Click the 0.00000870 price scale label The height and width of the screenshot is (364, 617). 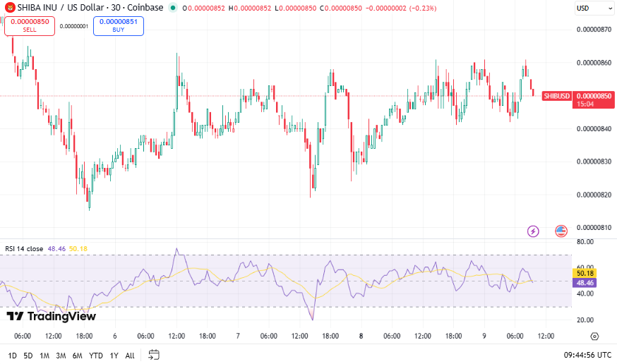click(594, 30)
